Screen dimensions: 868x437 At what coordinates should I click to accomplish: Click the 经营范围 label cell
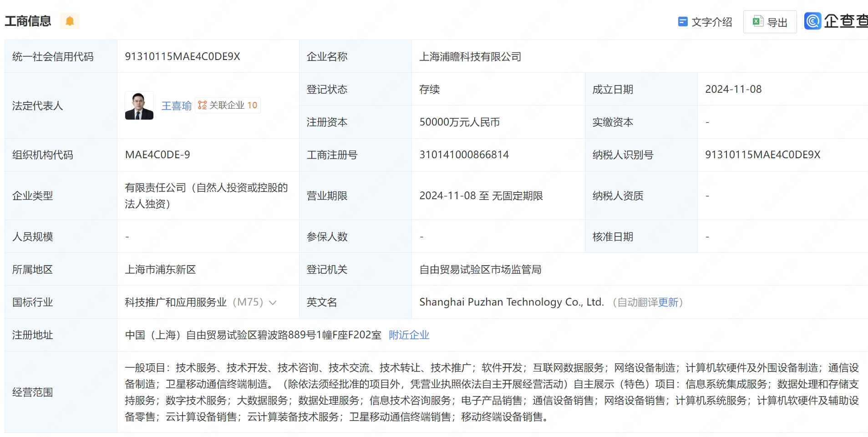(61, 392)
